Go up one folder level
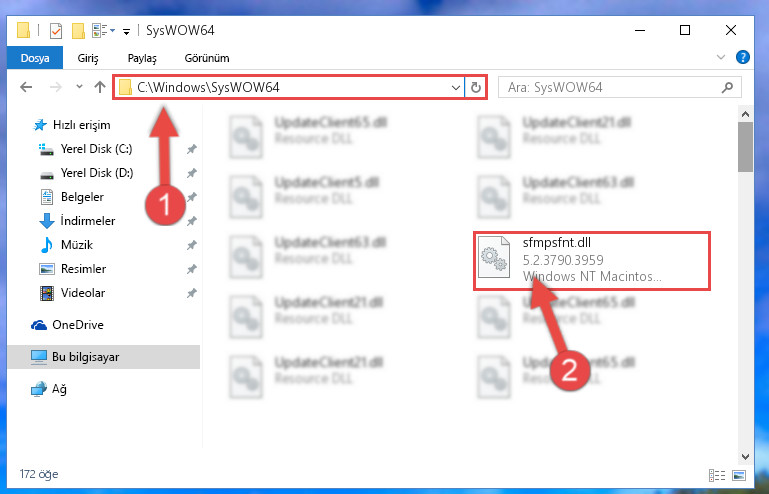Screen dimensions: 769x494 pos(100,87)
